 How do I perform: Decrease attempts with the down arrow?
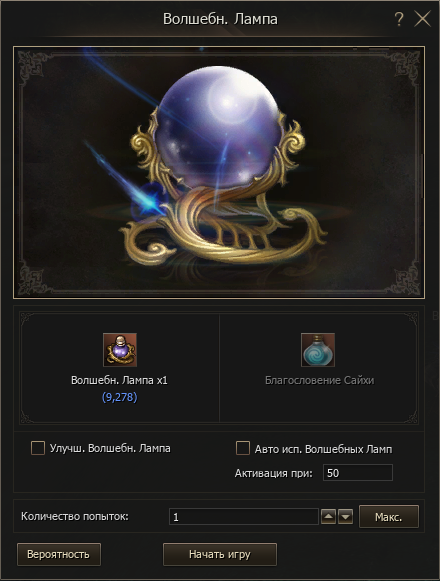pos(345,517)
